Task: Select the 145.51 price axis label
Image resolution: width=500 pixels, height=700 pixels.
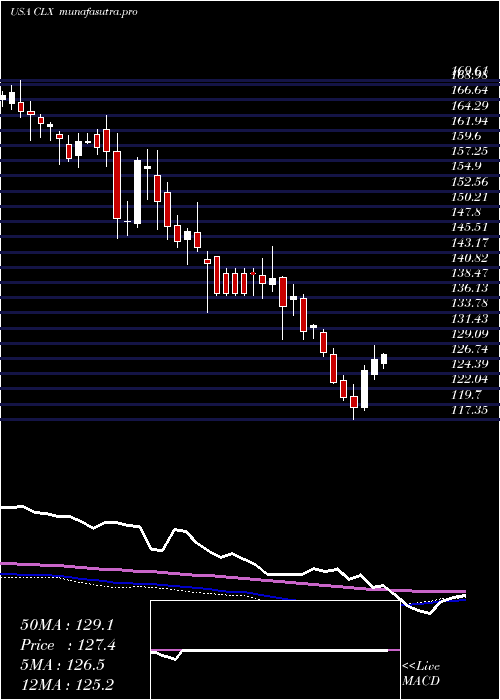Action: click(x=470, y=227)
